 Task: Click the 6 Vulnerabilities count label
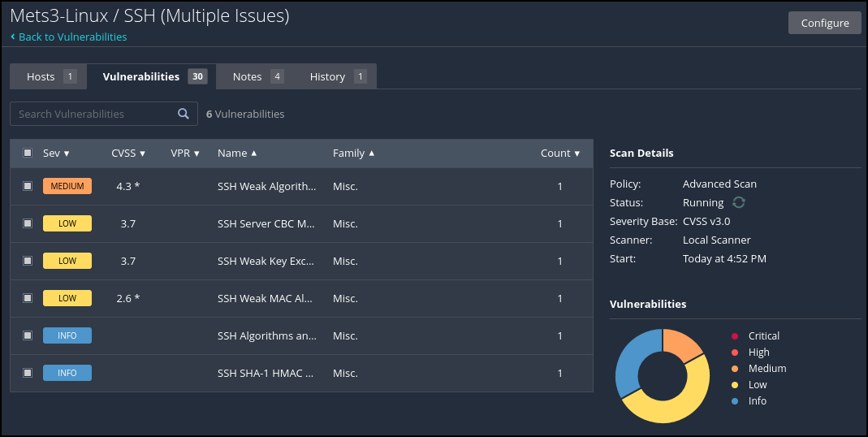click(x=245, y=114)
